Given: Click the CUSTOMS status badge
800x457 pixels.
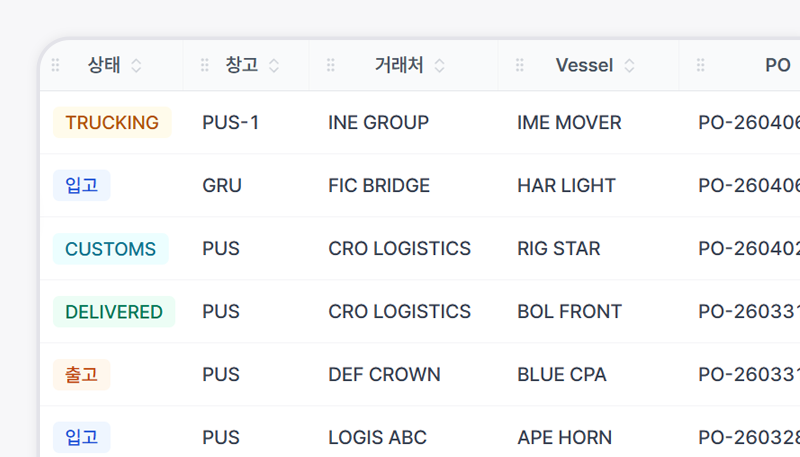Looking at the screenshot, I should [x=110, y=249].
